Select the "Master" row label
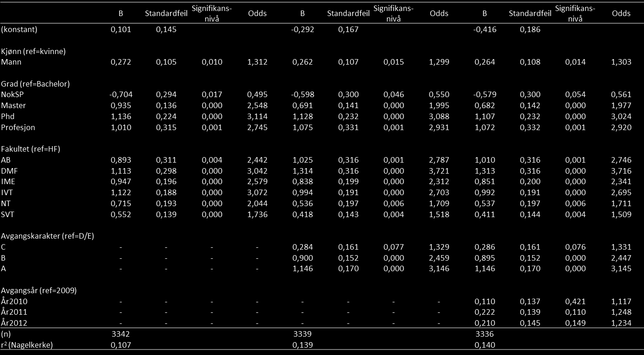Viewport: 644px width, 355px height. (14, 106)
